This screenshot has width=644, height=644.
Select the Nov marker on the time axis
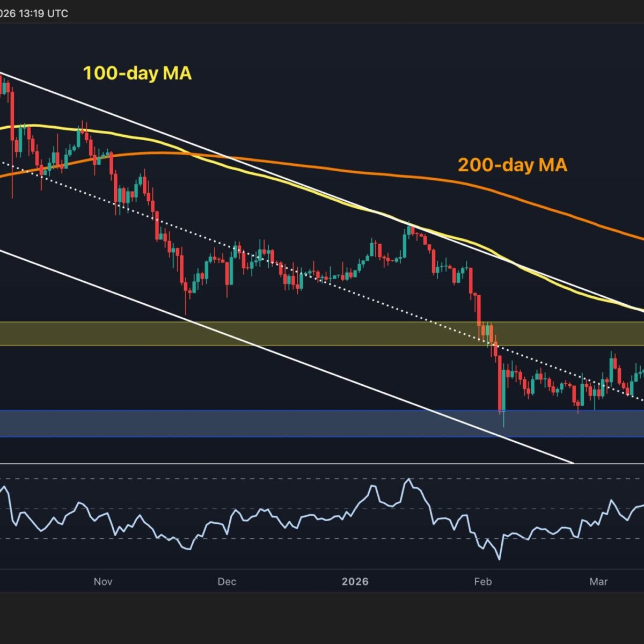pyautogui.click(x=103, y=582)
